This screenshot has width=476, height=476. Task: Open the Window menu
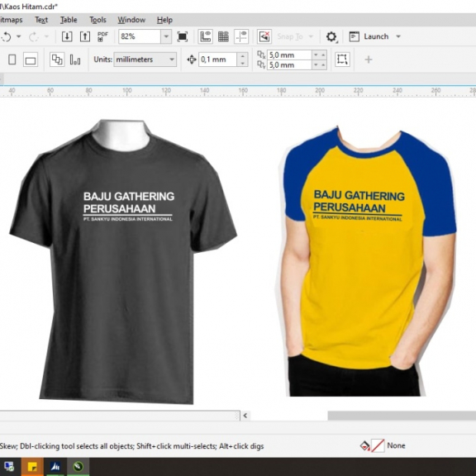(x=131, y=20)
